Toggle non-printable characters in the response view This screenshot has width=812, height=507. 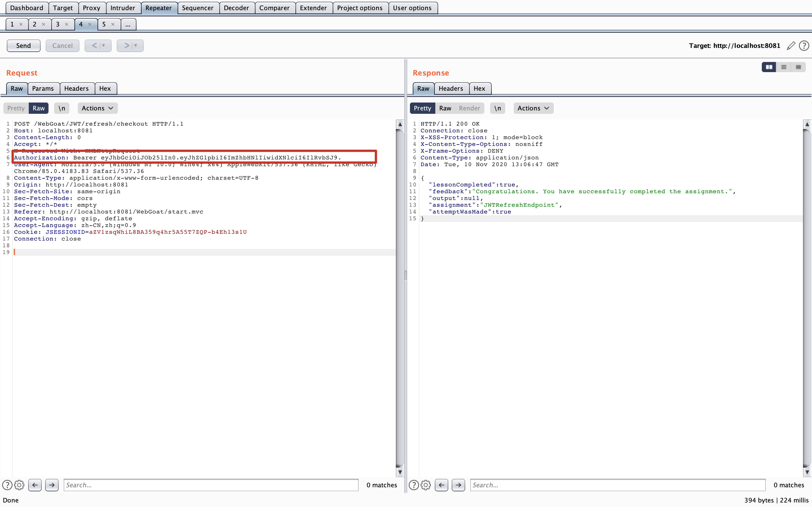(497, 108)
